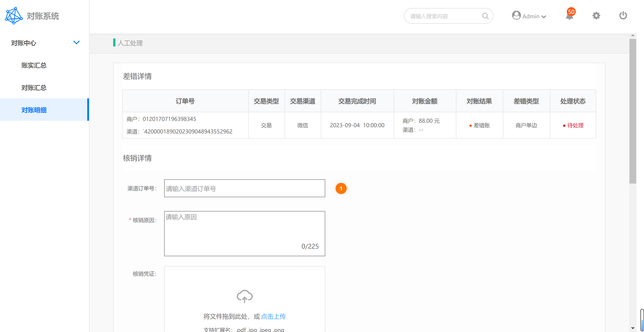Click the 待处理 status cell
644x332 pixels.
coord(573,125)
